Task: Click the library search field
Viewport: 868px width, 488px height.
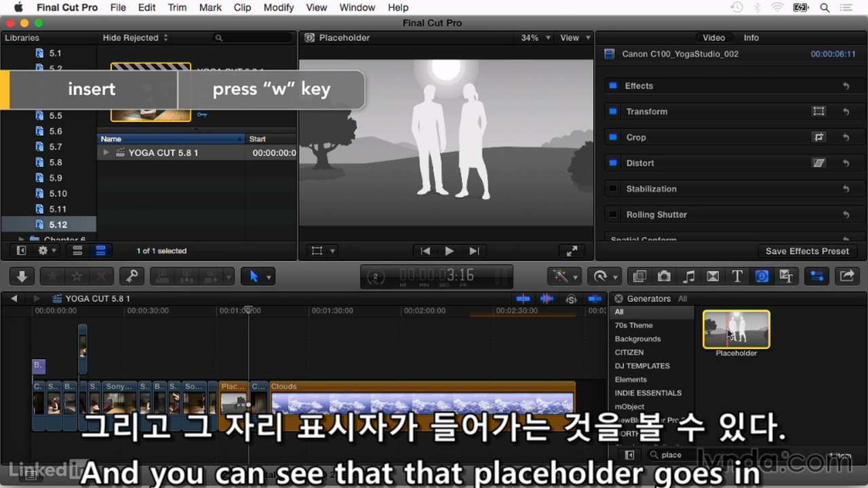Action: pos(252,38)
